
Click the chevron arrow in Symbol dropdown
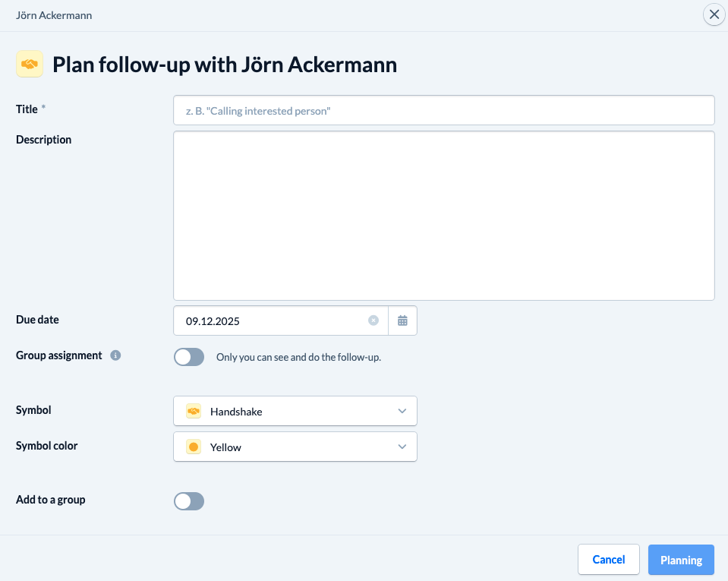[402, 411]
